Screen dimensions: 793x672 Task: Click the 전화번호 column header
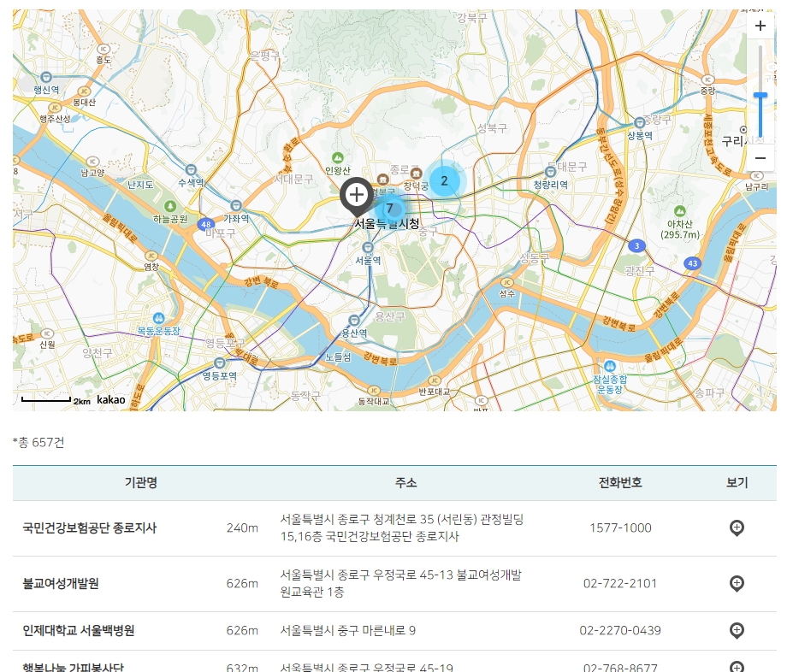pyautogui.click(x=618, y=483)
